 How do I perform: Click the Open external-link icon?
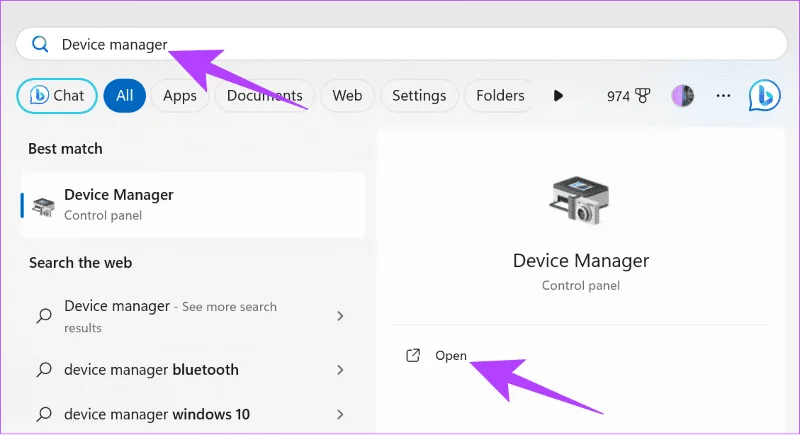pos(413,355)
